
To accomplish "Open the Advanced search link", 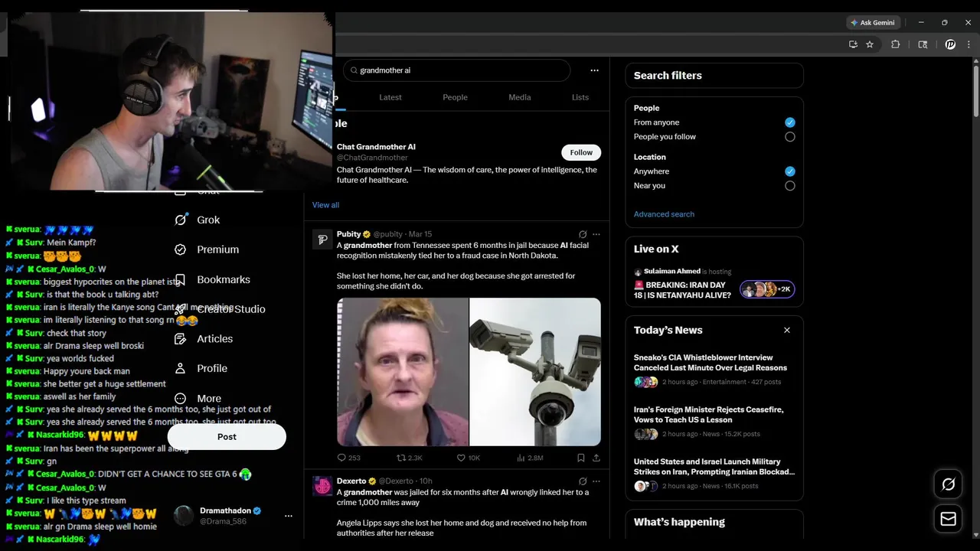I will pos(664,214).
